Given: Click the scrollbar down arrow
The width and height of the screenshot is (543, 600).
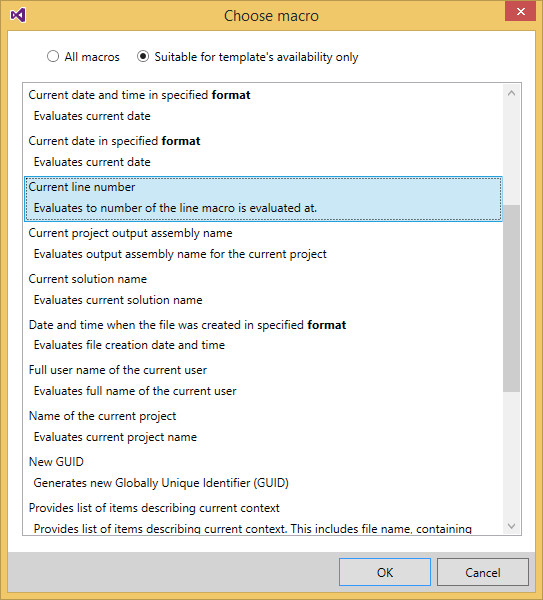Looking at the screenshot, I should [x=511, y=526].
